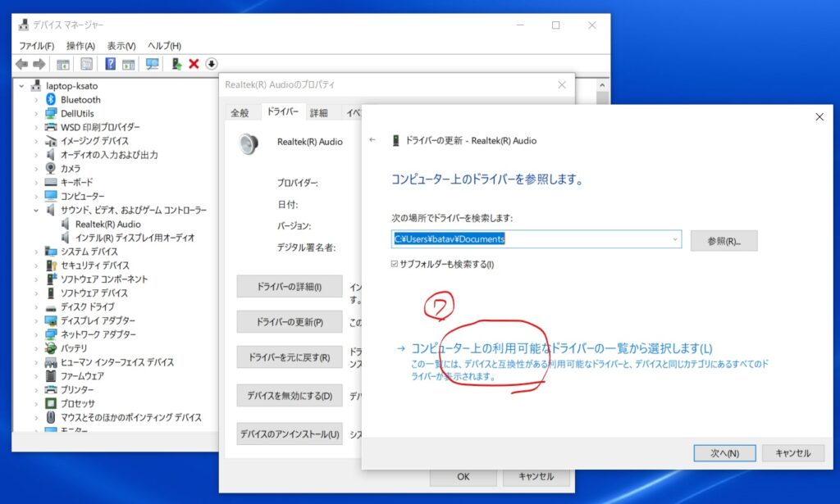Click the black down-arrow disable device toolbar icon

coord(212,64)
